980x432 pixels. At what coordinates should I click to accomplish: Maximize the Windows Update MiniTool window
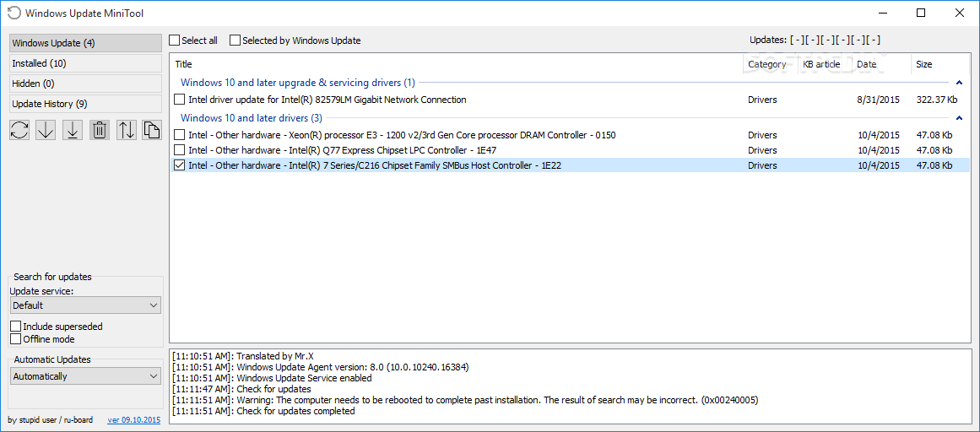tap(921, 13)
